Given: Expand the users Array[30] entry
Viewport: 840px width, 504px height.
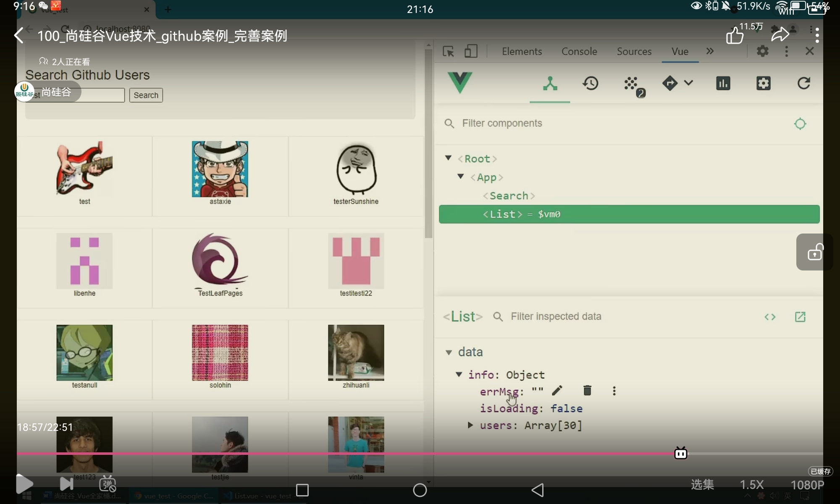Looking at the screenshot, I should tap(470, 425).
